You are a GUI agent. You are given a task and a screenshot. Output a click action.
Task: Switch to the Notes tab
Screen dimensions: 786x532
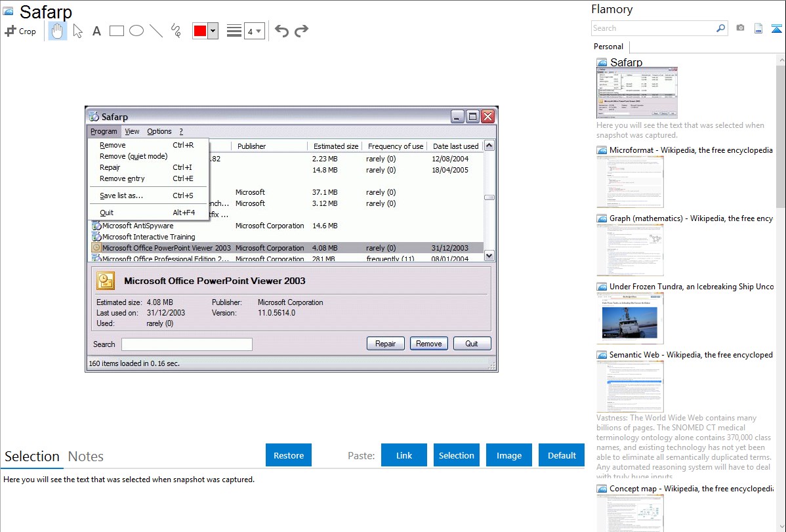[x=86, y=457]
